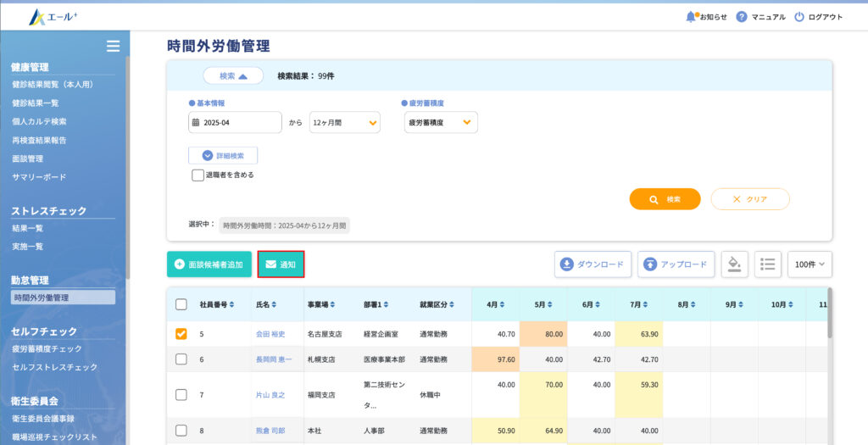Open employee link 長岡岡 恵一

pos(273,359)
